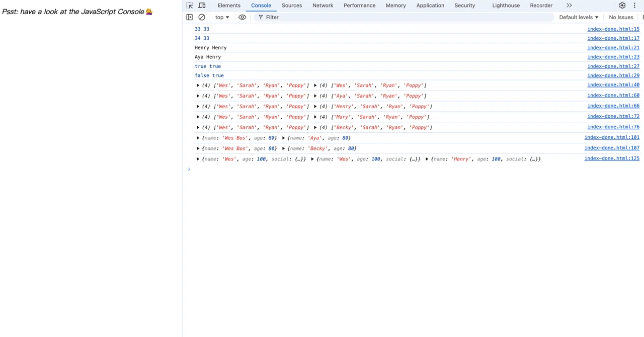Open DevTools settings gear icon
Image resolution: width=644 pixels, height=337 pixels.
(622, 6)
